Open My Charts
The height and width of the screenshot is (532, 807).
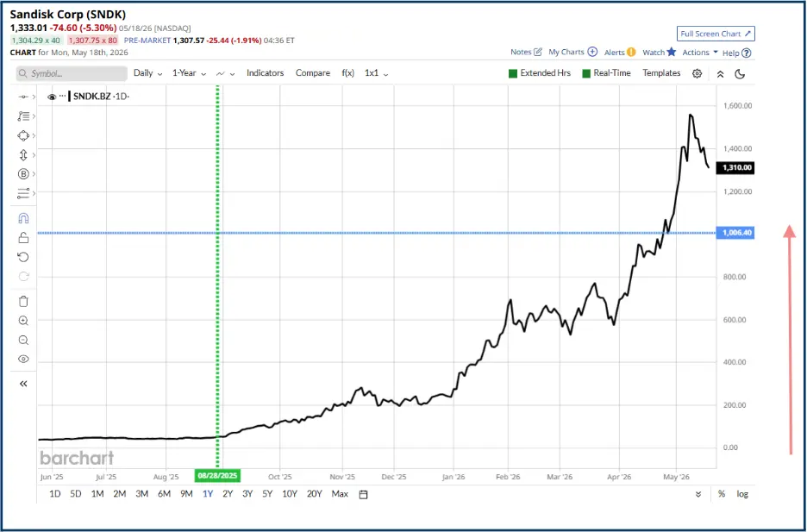pos(572,52)
